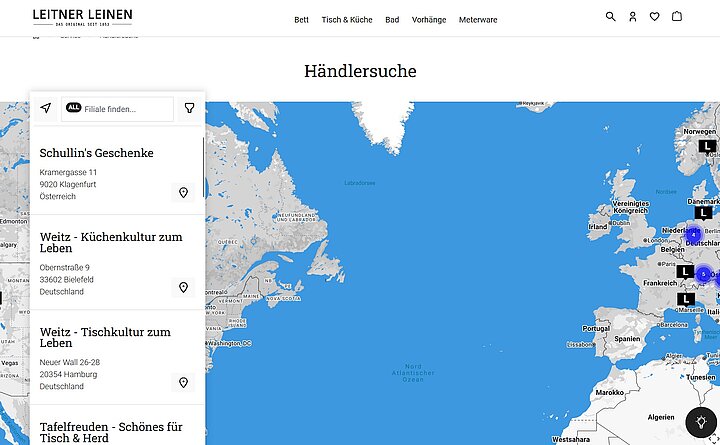Open the search magnifier icon in header

[611, 17]
